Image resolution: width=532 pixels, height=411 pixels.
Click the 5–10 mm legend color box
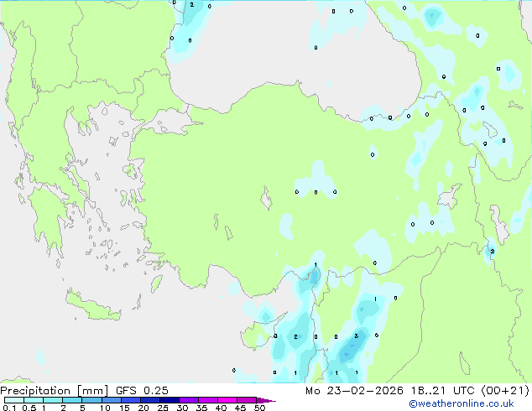coord(91,400)
